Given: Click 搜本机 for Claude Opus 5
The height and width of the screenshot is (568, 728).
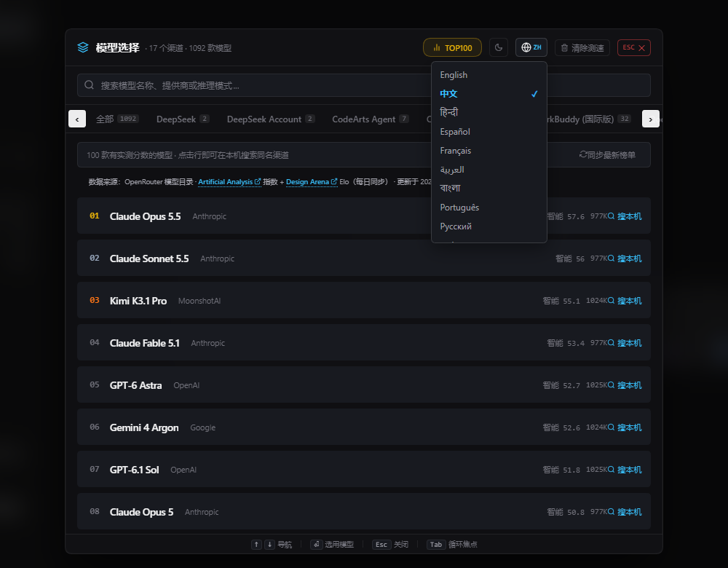Looking at the screenshot, I should tap(625, 512).
